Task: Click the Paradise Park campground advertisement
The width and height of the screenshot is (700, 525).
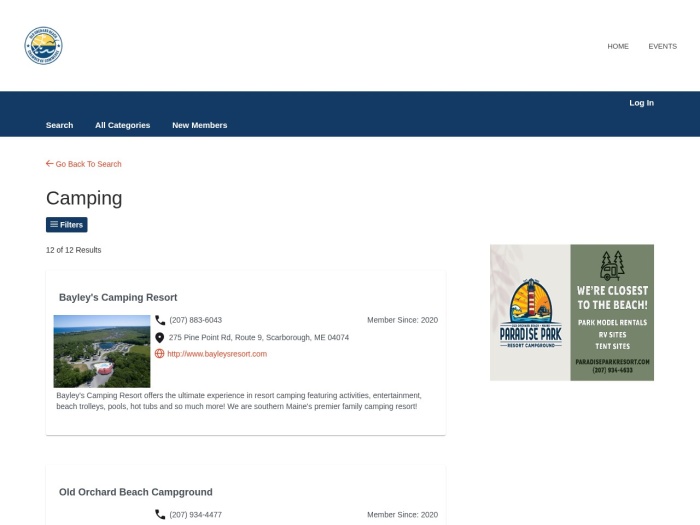Action: pos(572,312)
